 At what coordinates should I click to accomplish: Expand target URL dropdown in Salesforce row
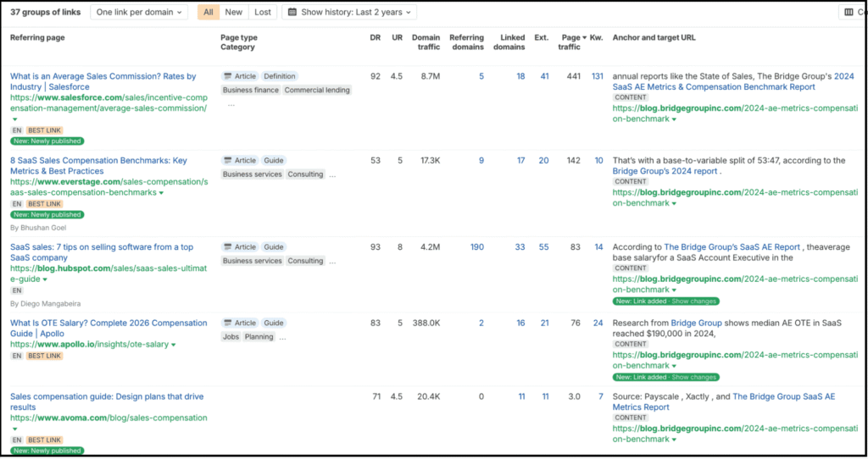pyautogui.click(x=674, y=119)
